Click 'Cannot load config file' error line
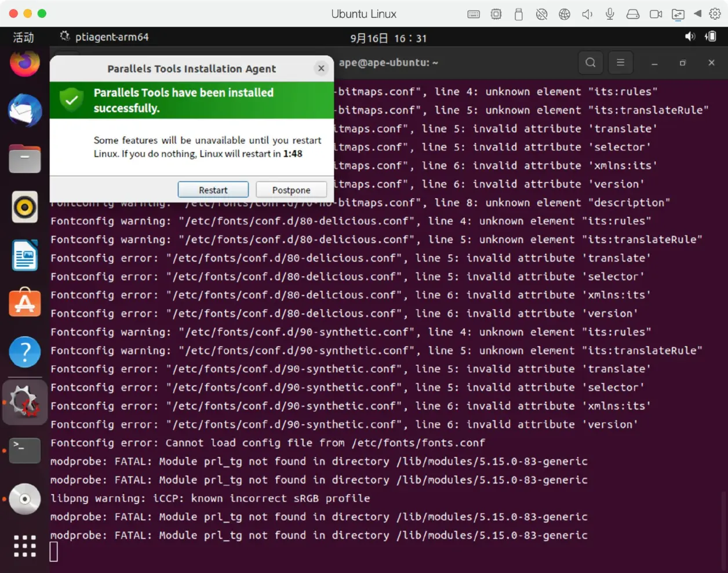This screenshot has width=728, height=573. point(268,443)
